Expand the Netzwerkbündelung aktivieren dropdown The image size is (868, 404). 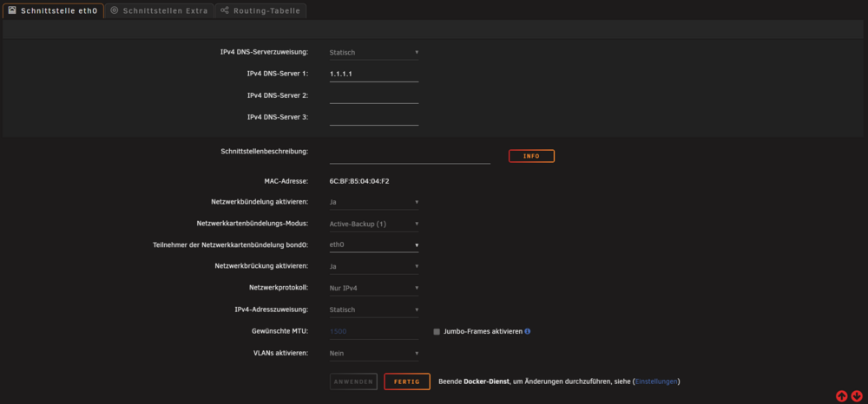tap(373, 202)
